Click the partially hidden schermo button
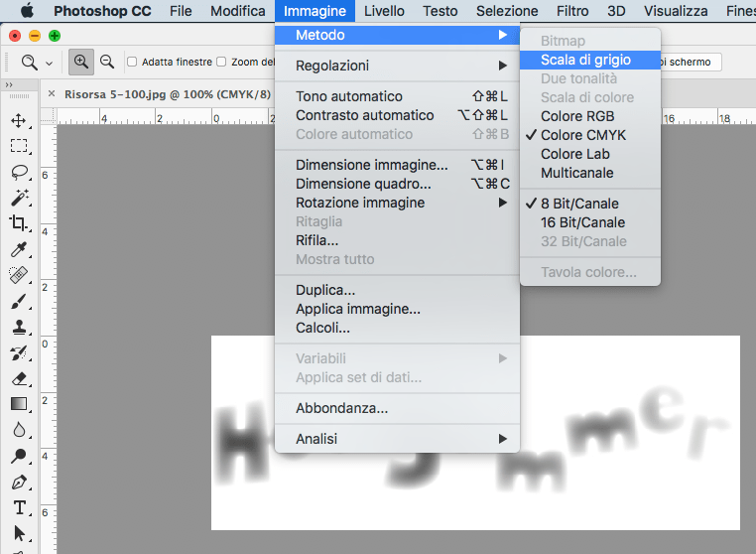Screen dimensions: 756x554 point(691,62)
